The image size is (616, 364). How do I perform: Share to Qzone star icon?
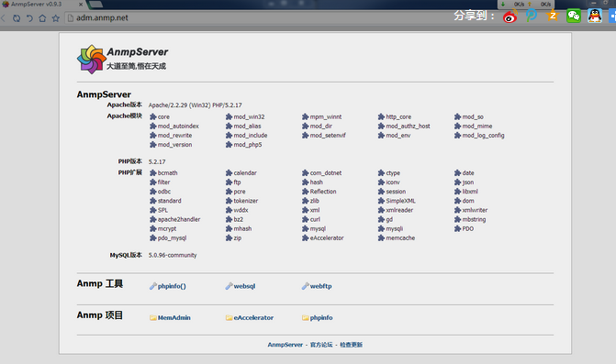click(x=553, y=16)
